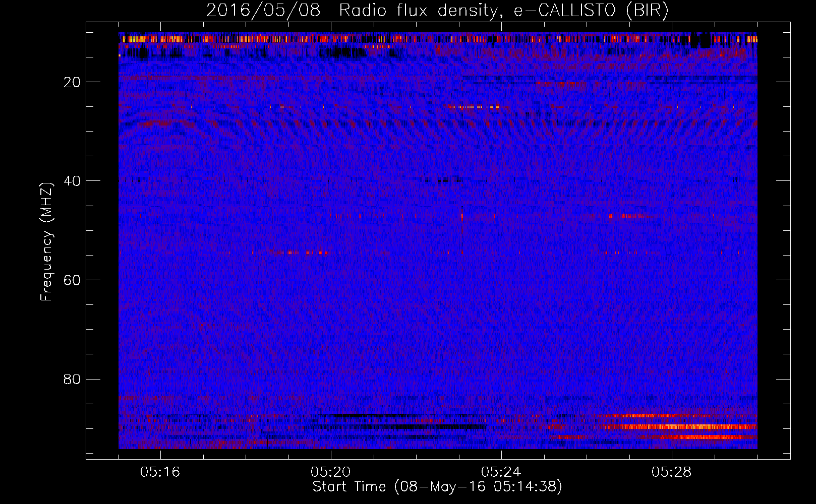Click the 05:16 time tick label
Screen dimensions: 816x504
point(160,472)
